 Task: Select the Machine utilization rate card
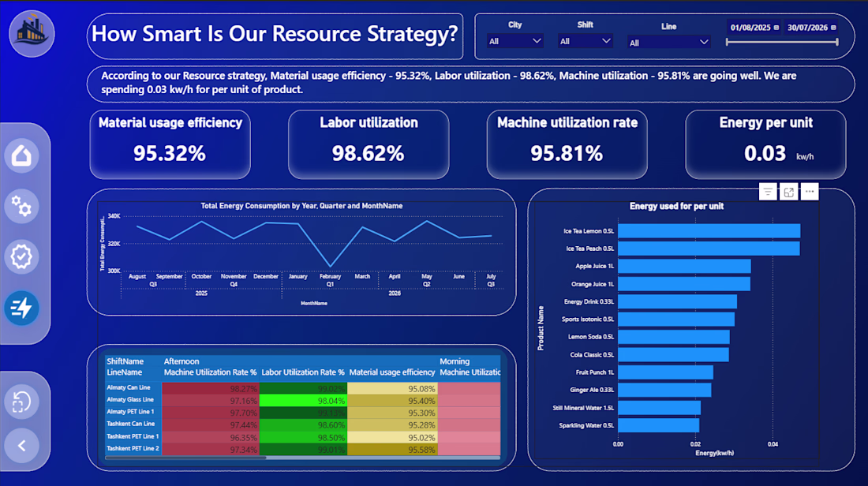pyautogui.click(x=567, y=144)
